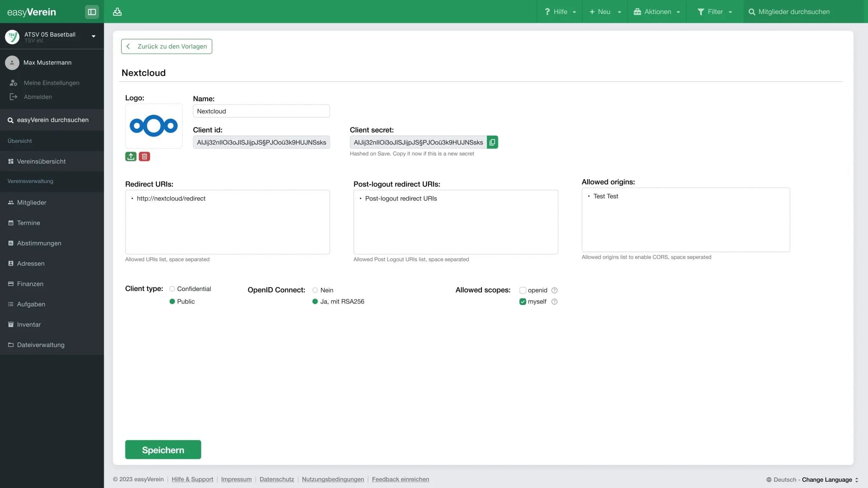Toggle the sidebar collapse icon
Screen dimensions: 868x488
click(92, 12)
